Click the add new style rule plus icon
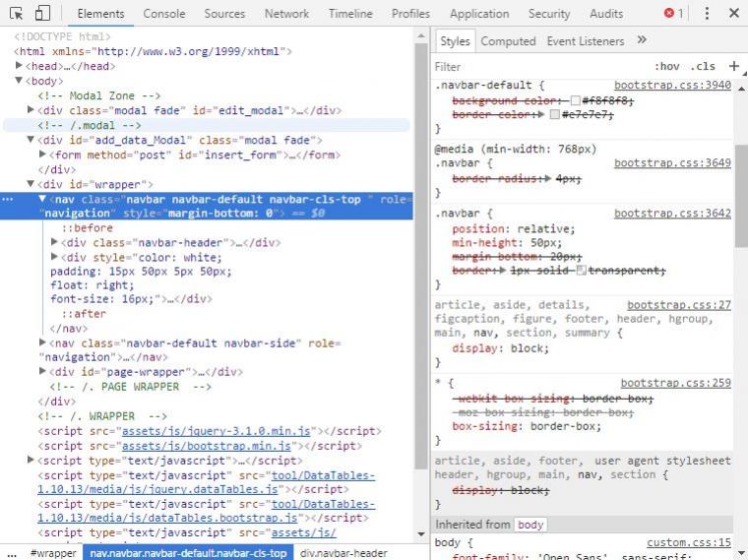The height and width of the screenshot is (560, 748). [x=733, y=66]
